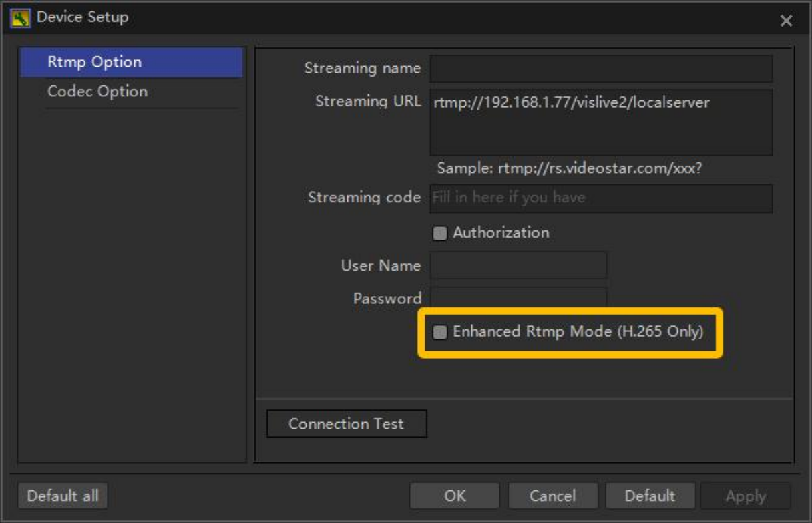Focus the Streaming name input field

click(601, 69)
